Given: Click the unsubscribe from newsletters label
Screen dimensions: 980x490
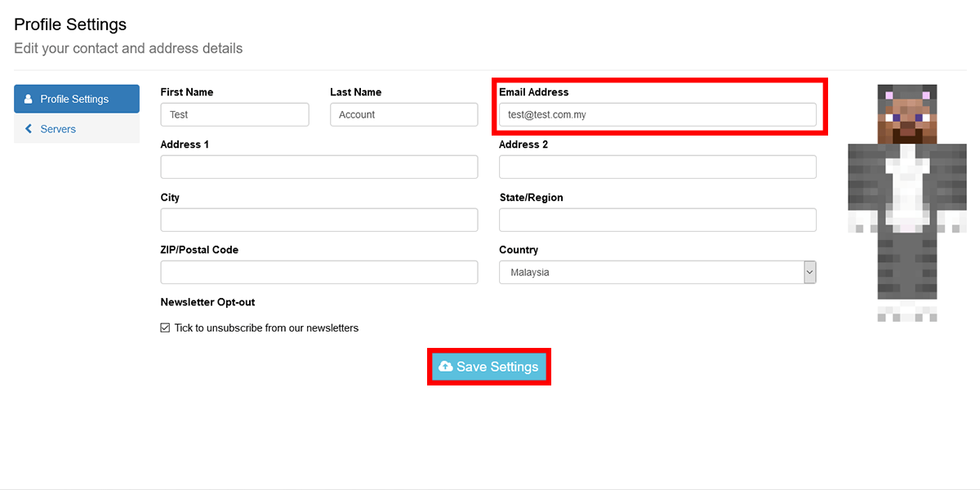Looking at the screenshot, I should [x=265, y=327].
